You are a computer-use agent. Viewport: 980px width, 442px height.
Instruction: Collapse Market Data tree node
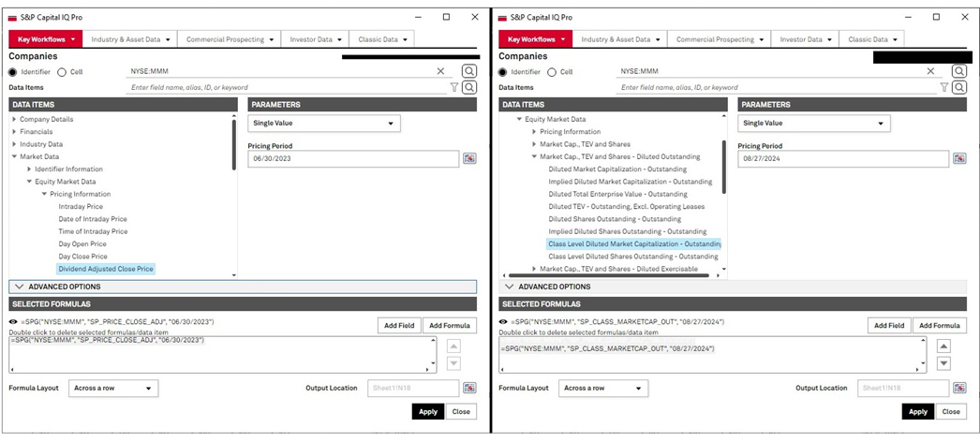(x=14, y=156)
